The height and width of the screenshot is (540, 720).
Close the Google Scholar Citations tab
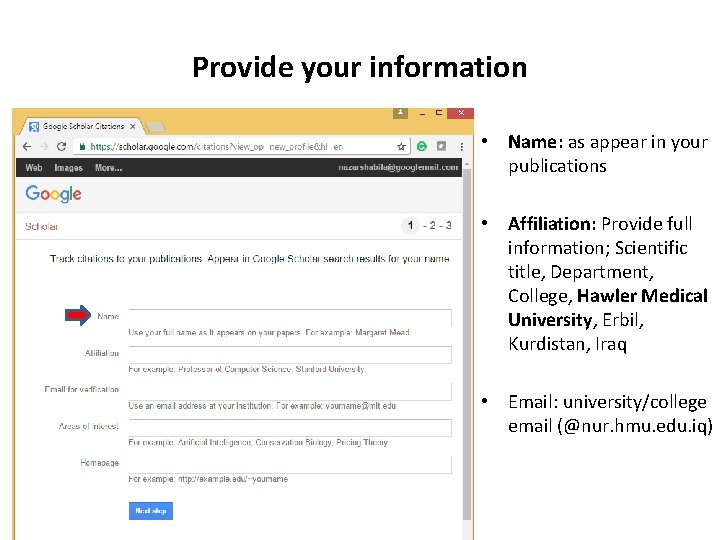tap(132, 126)
